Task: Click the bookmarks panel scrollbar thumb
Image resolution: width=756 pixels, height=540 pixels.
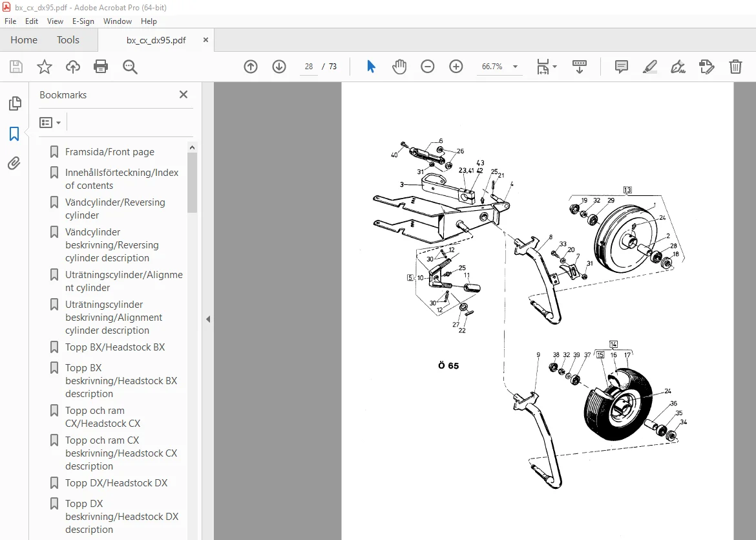Action: tap(192, 182)
